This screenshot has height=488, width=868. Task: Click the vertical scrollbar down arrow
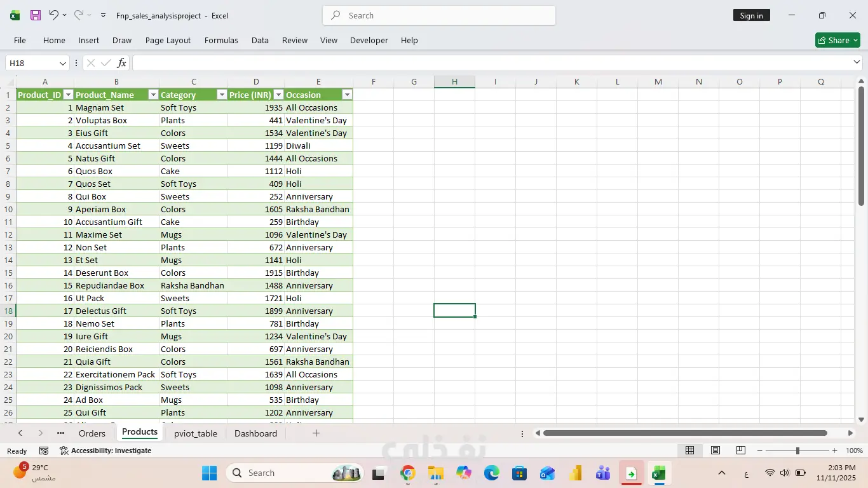coord(862,419)
